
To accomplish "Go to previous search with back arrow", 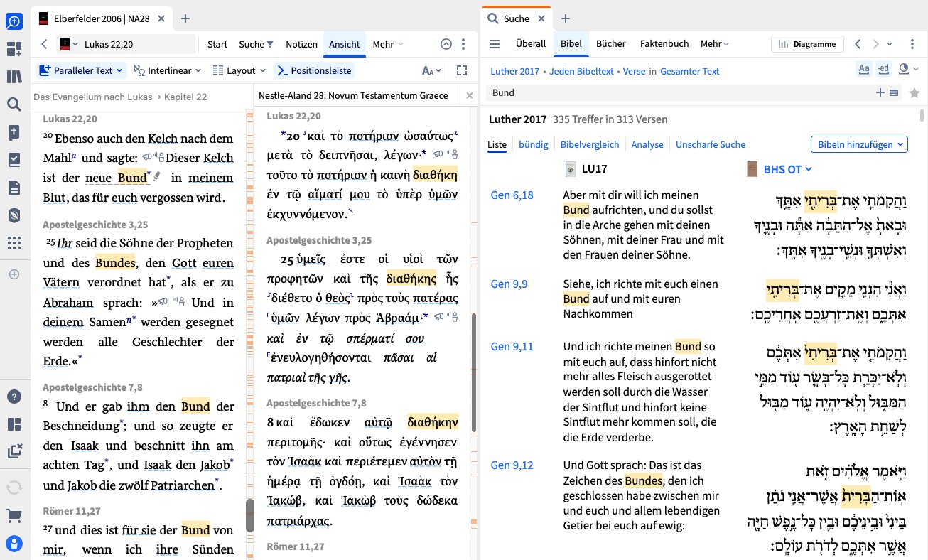I will (858, 44).
